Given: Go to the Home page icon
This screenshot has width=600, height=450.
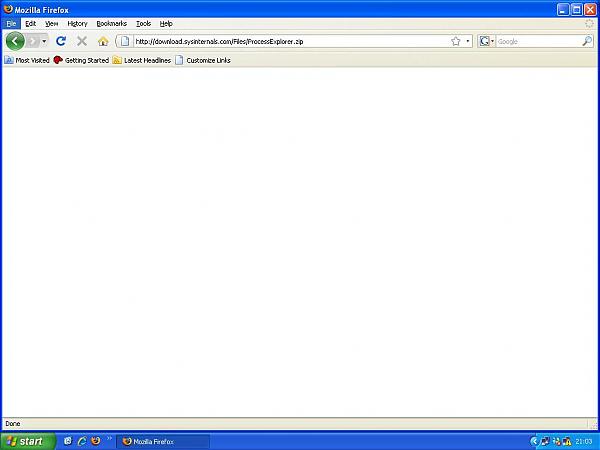Looking at the screenshot, I should [x=103, y=41].
